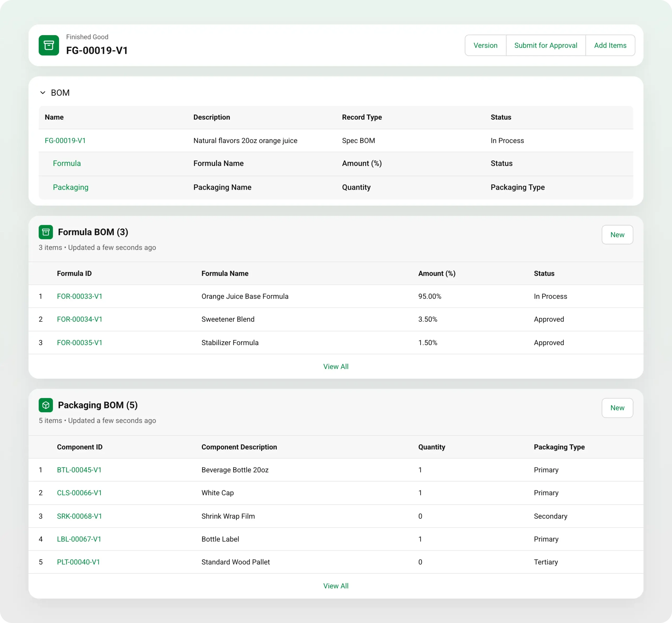Click the Spec BOM record type cell
This screenshot has width=672, height=623.
[358, 141]
